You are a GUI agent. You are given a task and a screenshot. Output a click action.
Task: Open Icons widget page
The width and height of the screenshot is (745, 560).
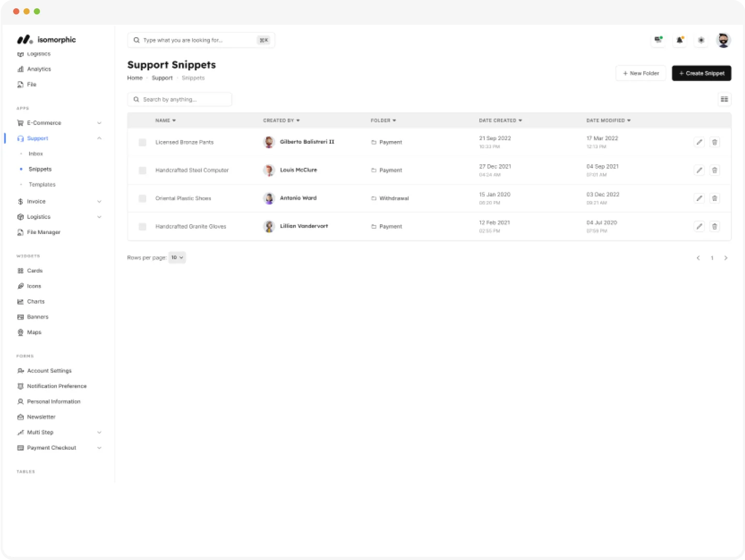(x=29, y=286)
